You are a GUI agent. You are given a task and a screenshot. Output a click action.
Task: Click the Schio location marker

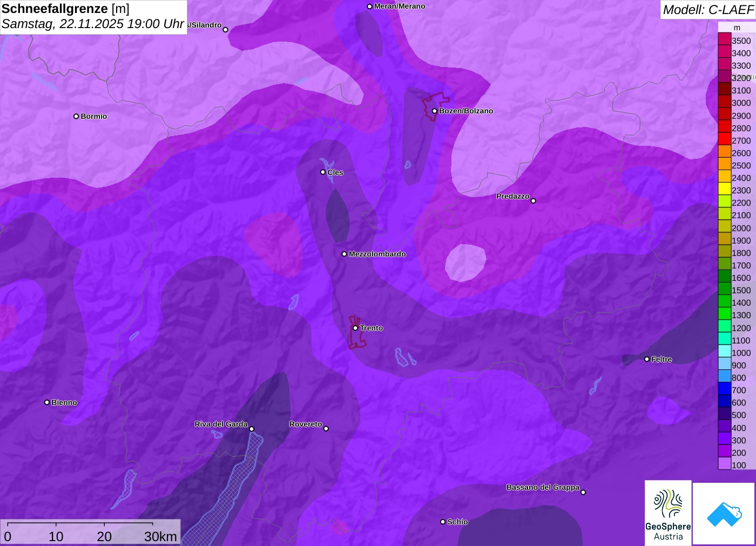point(443,522)
